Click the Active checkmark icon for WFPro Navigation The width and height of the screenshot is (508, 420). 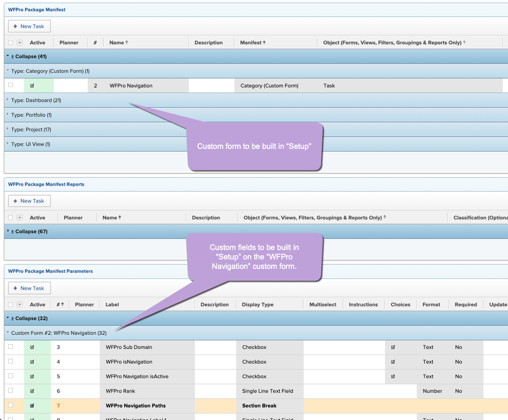pos(32,85)
